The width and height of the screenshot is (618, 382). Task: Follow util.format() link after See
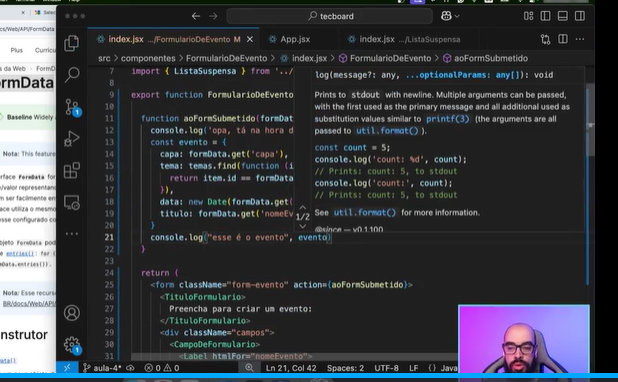tap(365, 212)
